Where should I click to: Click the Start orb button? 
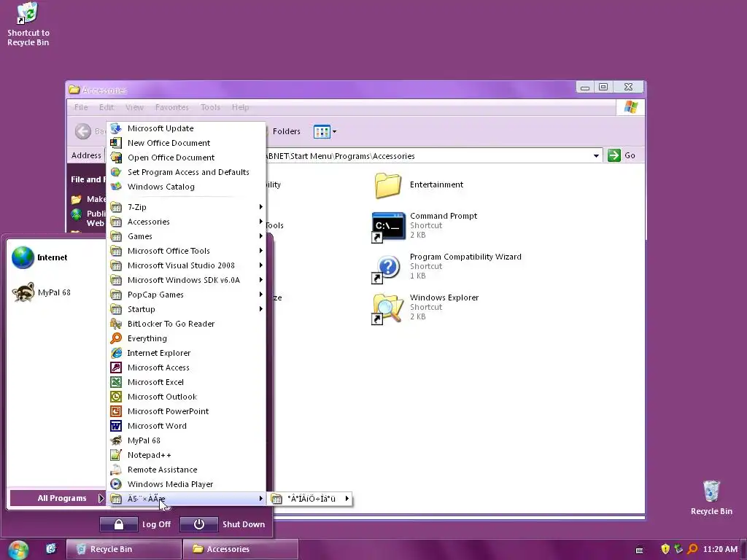point(18,550)
